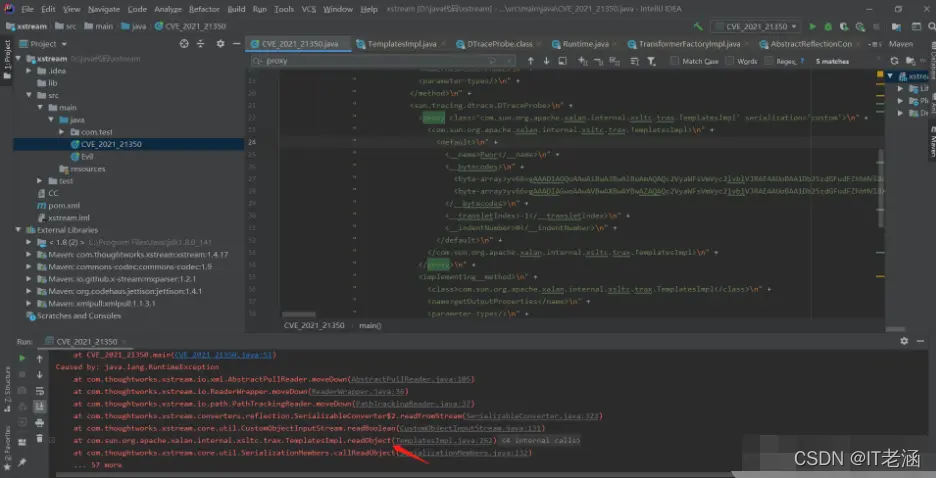936x478 pixels.
Task: Switch to TemplatesImpl.java tab
Action: click(x=401, y=44)
